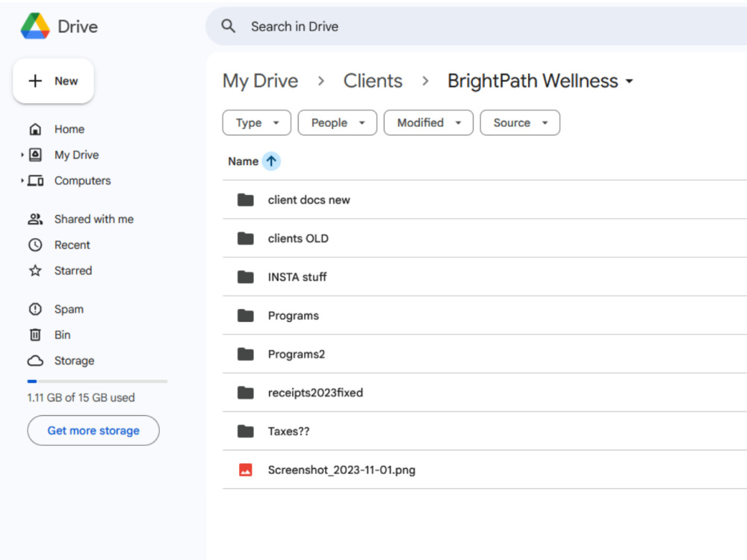Click the New button
Viewport: 747px width, 560px height.
[53, 81]
